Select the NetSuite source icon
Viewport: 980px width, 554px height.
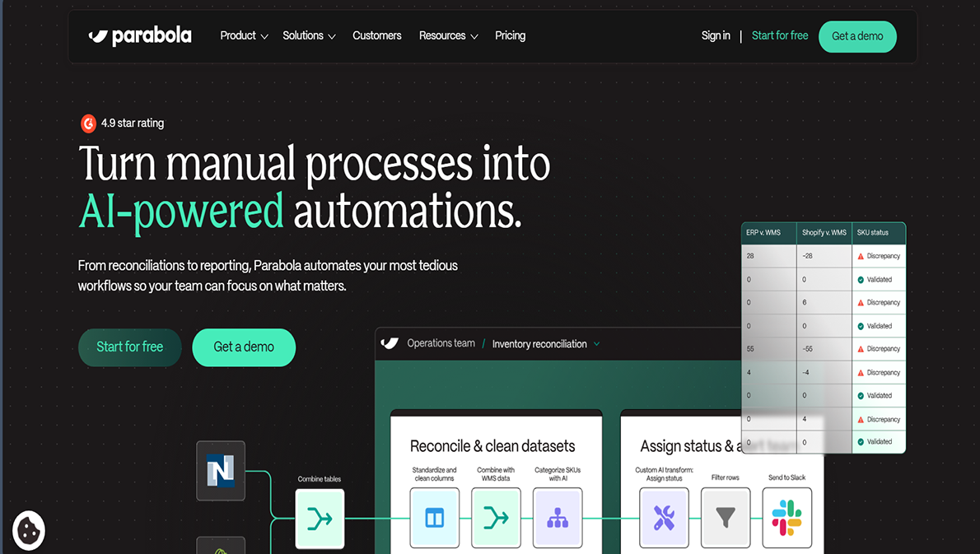[221, 470]
